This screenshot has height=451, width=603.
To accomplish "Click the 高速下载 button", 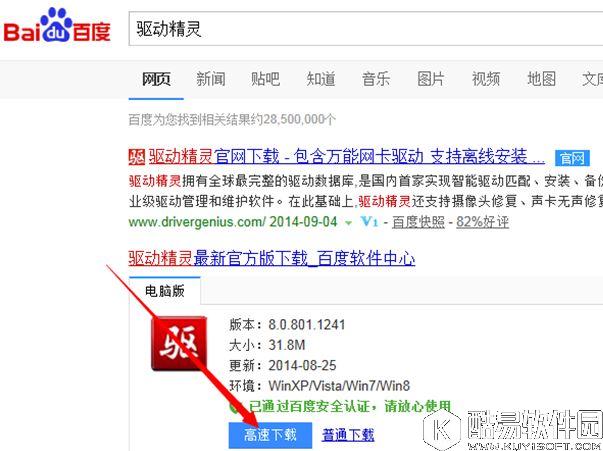I will point(270,435).
